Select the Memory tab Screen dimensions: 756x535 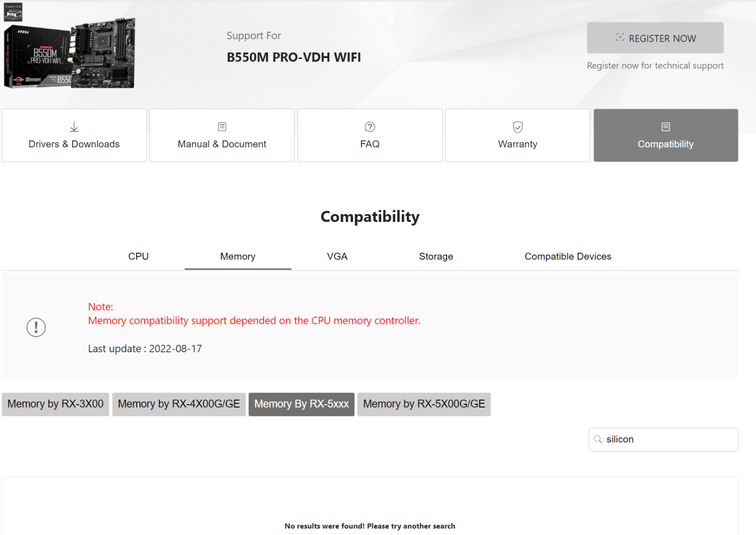[238, 257]
